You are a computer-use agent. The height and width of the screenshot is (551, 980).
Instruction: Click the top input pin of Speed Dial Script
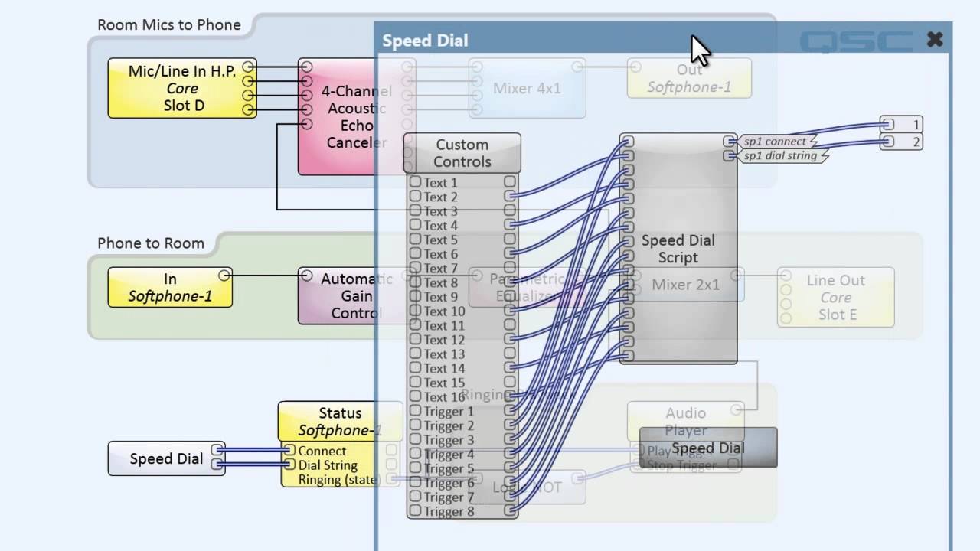click(x=628, y=141)
